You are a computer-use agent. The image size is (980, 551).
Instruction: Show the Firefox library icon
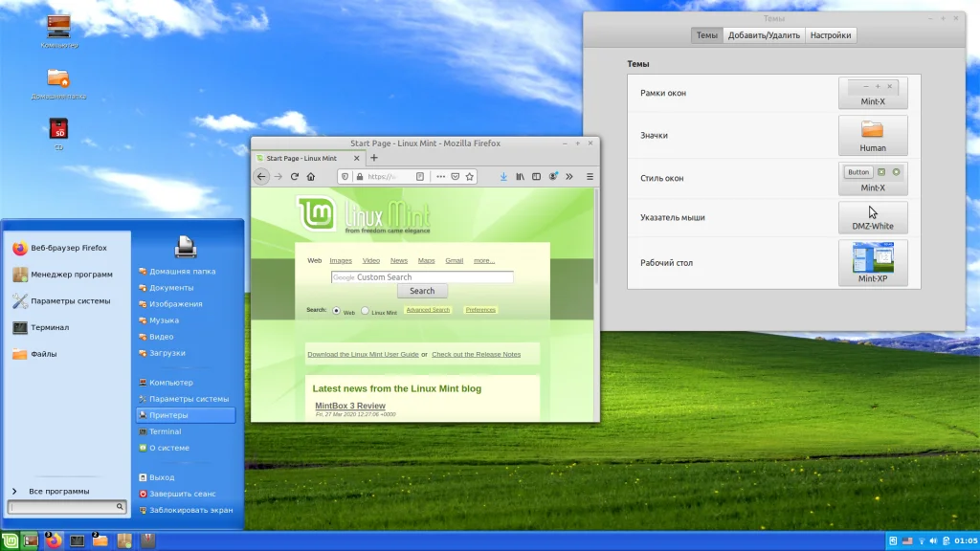click(520, 177)
